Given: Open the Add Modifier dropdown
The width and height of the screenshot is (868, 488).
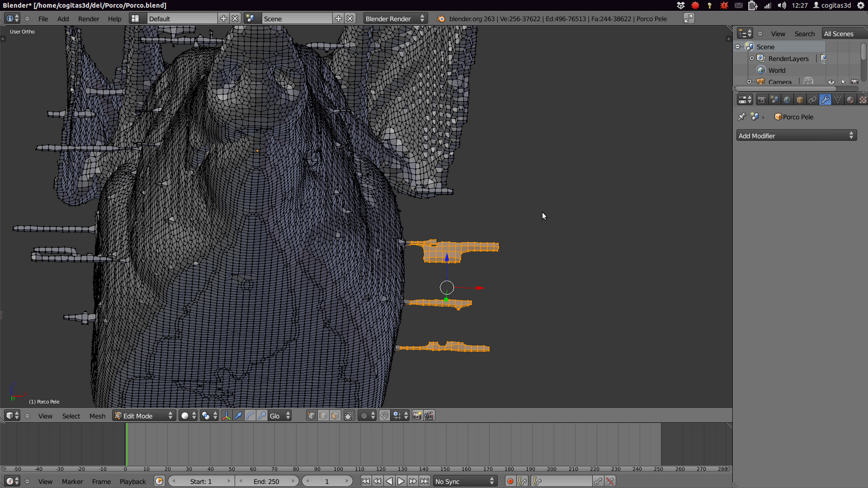Looking at the screenshot, I should coord(796,135).
